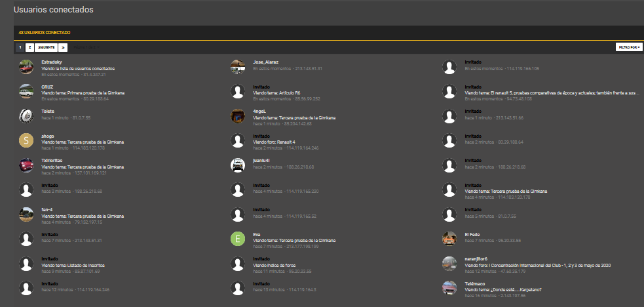
Task: Click the 48 usuarios conectado heading
Action: (x=45, y=32)
